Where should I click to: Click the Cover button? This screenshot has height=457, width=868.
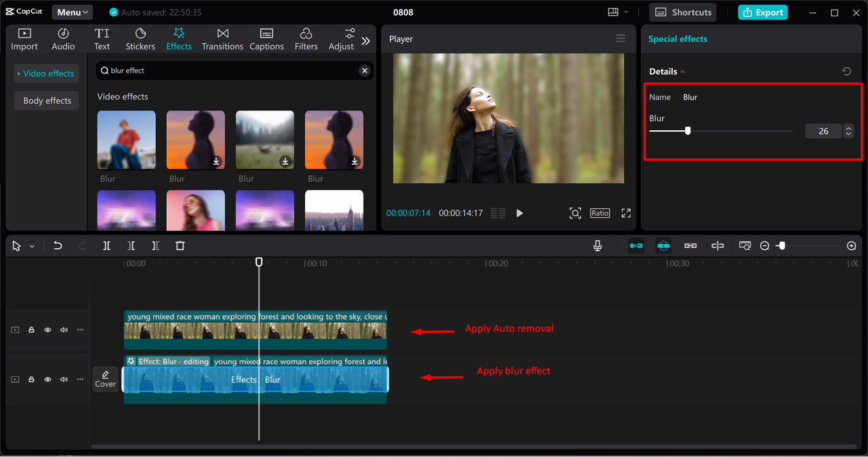[x=105, y=379]
